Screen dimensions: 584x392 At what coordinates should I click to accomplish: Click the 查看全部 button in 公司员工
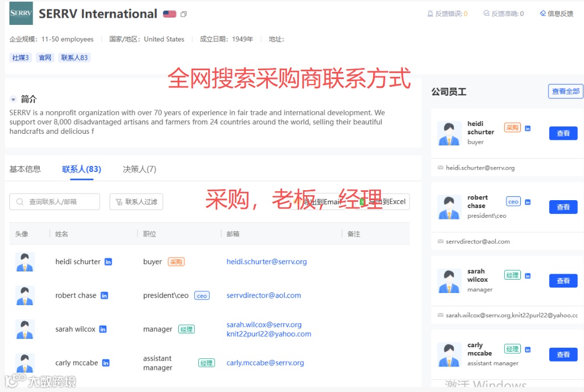tap(565, 91)
